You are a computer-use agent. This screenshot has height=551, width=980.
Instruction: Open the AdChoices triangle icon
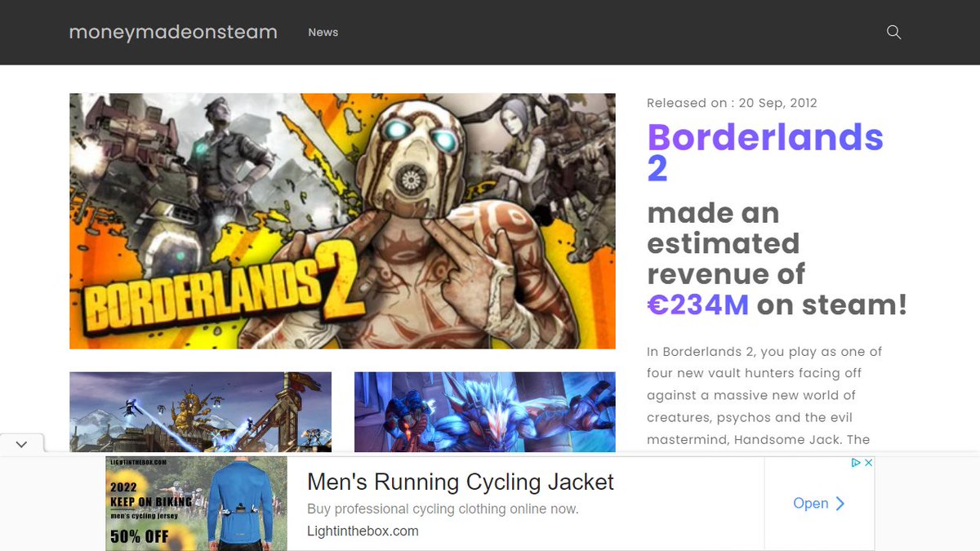pos(857,462)
